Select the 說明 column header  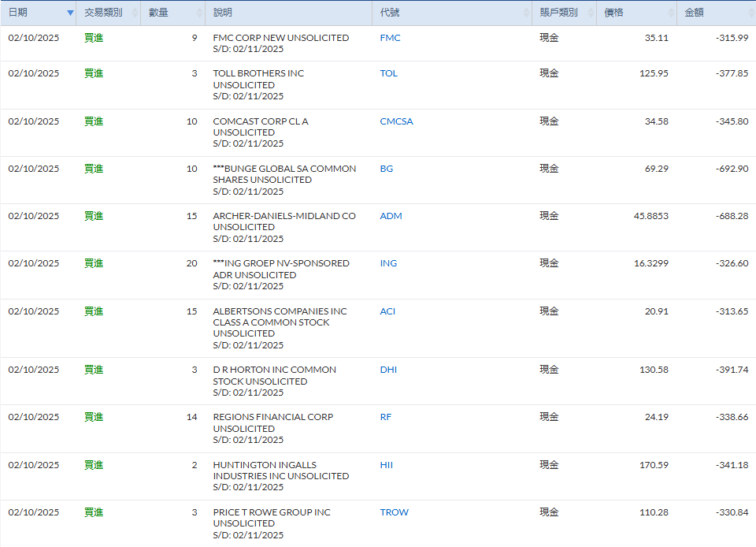tap(289, 13)
